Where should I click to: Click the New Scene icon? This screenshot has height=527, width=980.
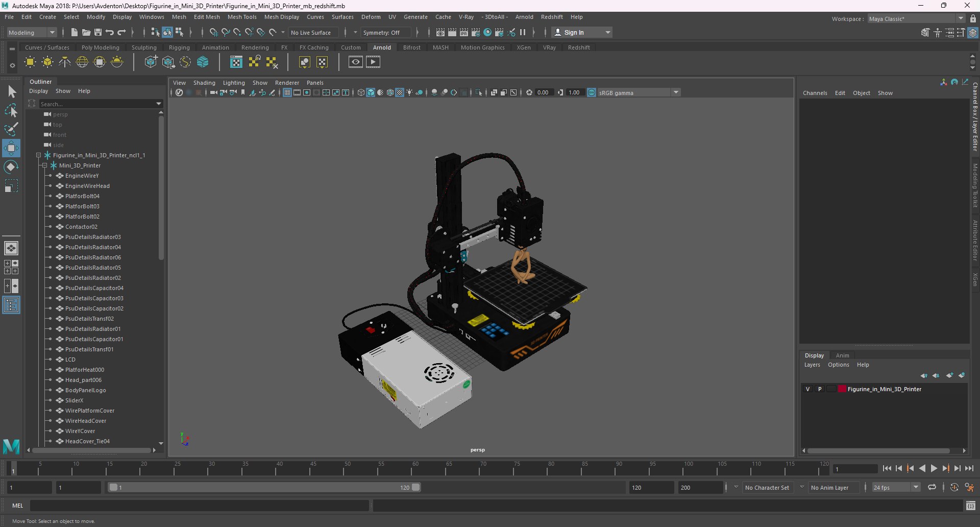75,32
